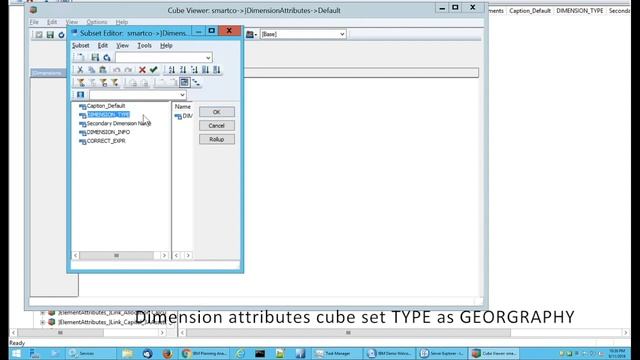The image size is (640, 360).
Task: Sort by index ascending
Action: point(205,70)
